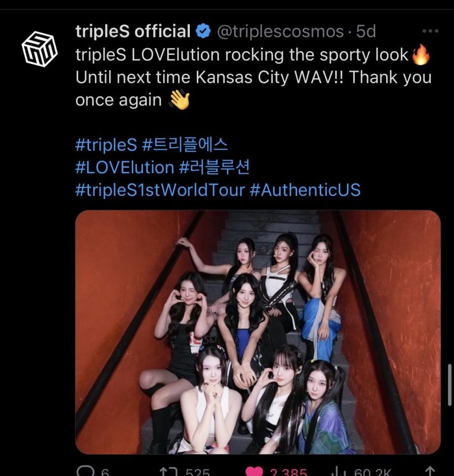Follow the #LOVElution hashtag link

(124, 167)
